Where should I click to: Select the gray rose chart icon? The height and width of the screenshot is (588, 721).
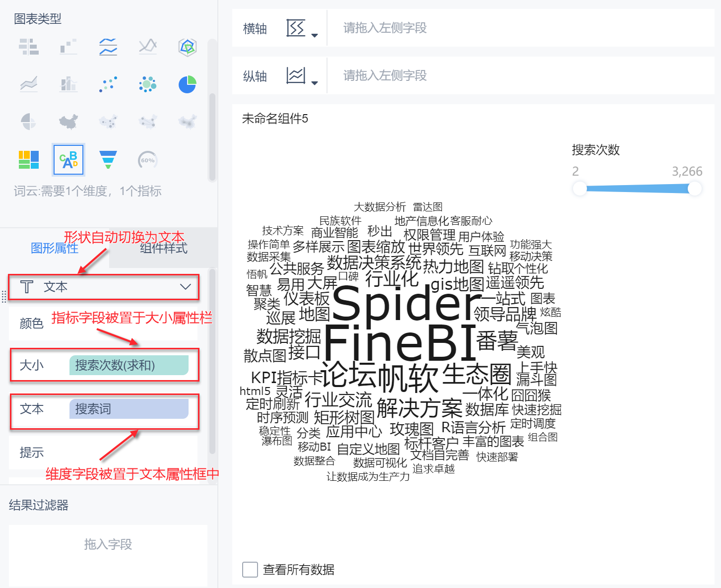pos(29,121)
